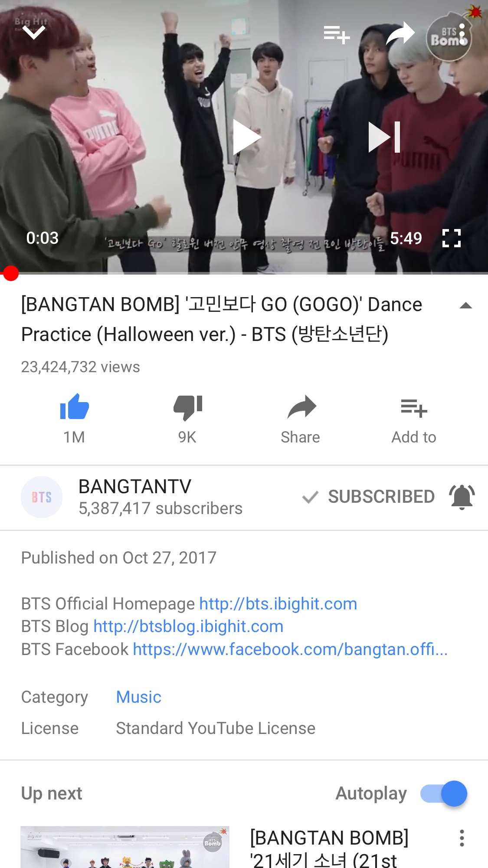Open the Music category link
The width and height of the screenshot is (488, 868).
click(x=139, y=697)
